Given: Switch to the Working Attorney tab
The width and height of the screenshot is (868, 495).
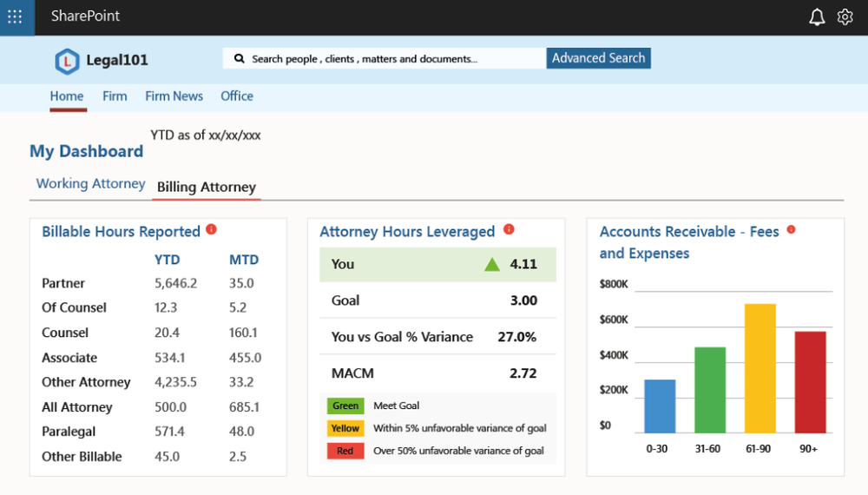Looking at the screenshot, I should tap(90, 184).
